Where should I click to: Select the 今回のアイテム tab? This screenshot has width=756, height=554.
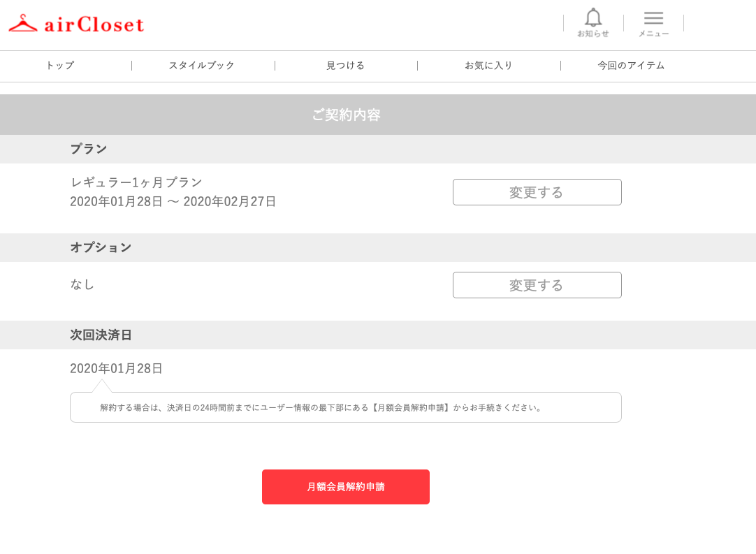(x=631, y=66)
